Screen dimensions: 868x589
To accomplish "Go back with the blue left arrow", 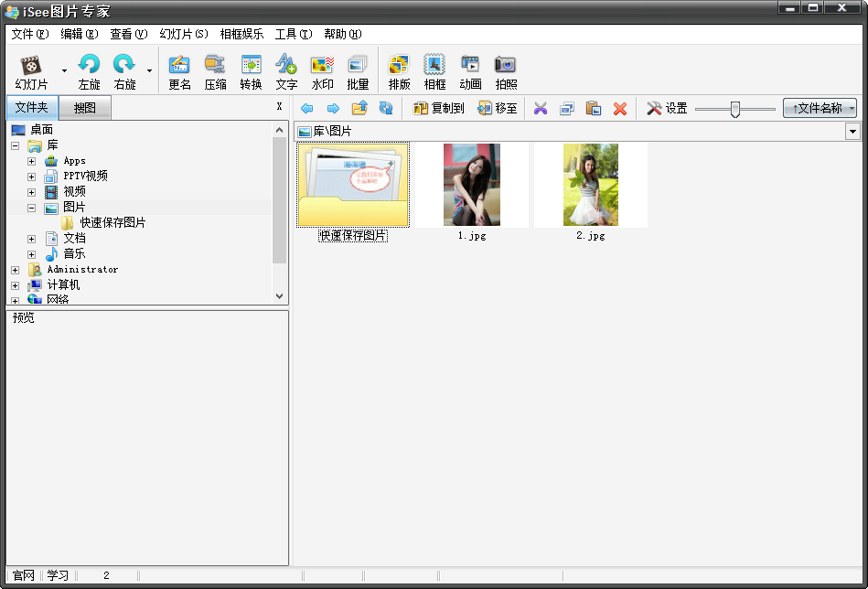I will coord(306,108).
